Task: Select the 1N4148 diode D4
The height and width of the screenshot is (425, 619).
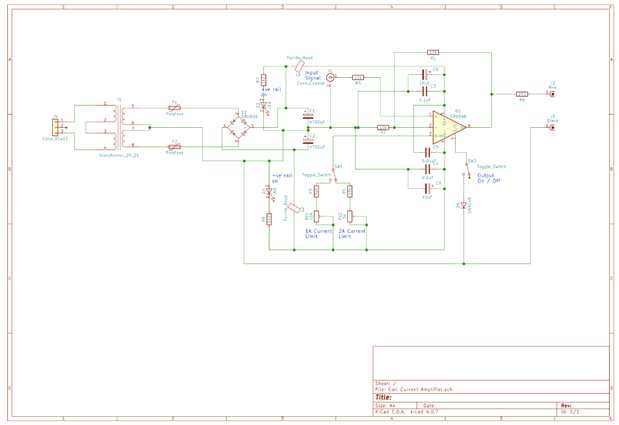Action: pos(464,206)
